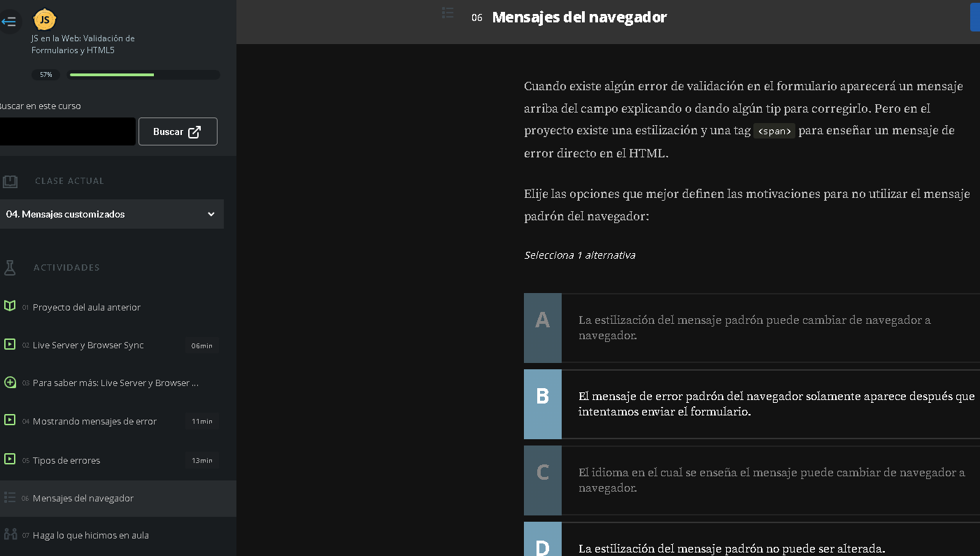The height and width of the screenshot is (556, 980).
Task: Select alternative D letter box
Action: (542, 539)
